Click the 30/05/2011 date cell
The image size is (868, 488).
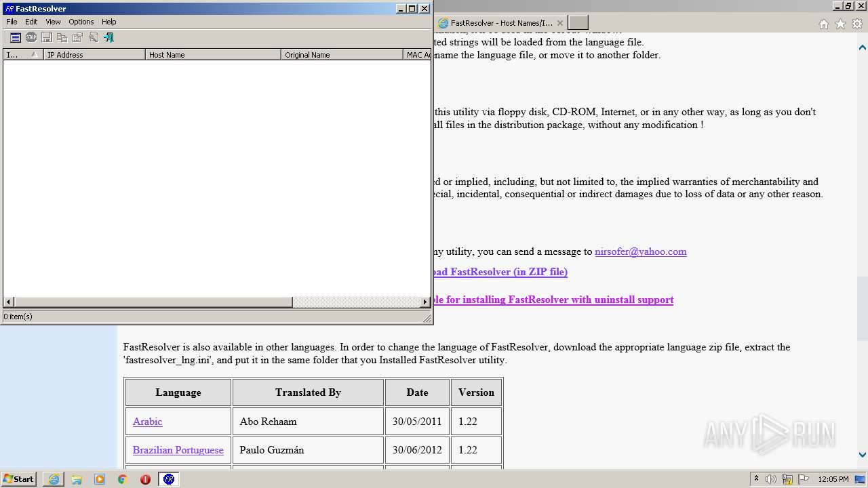tap(417, 422)
